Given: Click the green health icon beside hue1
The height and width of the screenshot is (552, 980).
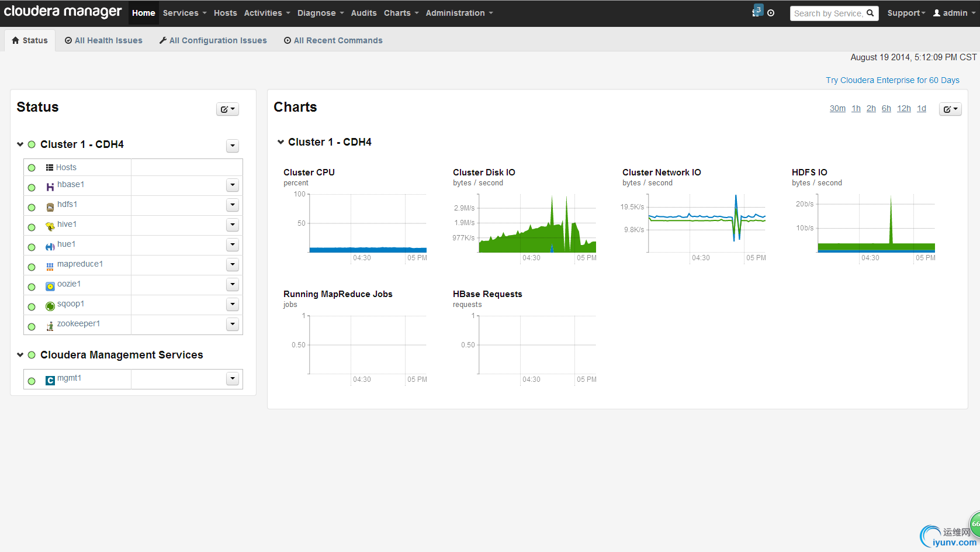Looking at the screenshot, I should pos(32,247).
